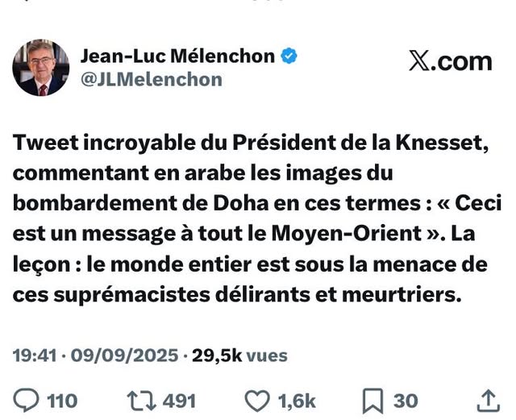Repost the tweet using the retweet arrows icon
The width and height of the screenshot is (516, 420).
pyautogui.click(x=140, y=400)
